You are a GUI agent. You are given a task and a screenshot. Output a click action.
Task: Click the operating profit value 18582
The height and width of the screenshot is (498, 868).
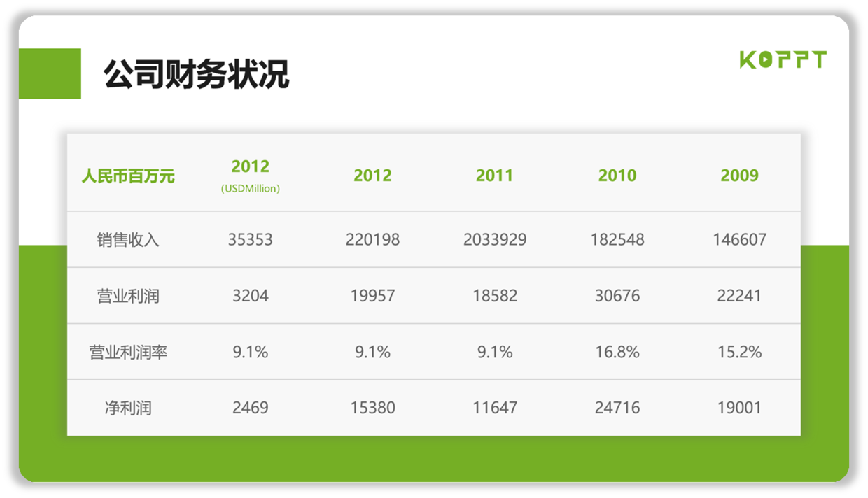pyautogui.click(x=495, y=295)
